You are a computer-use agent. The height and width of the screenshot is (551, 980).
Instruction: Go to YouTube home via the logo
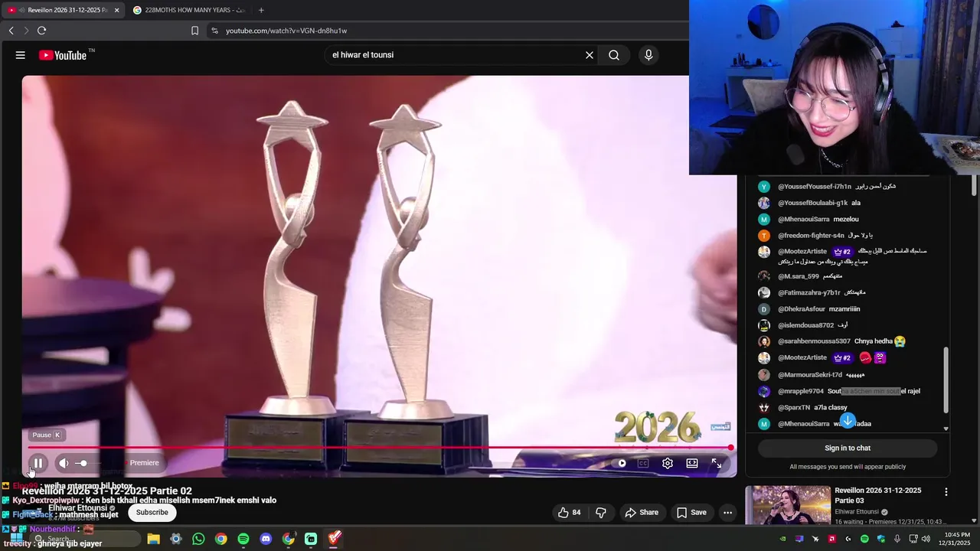point(63,55)
